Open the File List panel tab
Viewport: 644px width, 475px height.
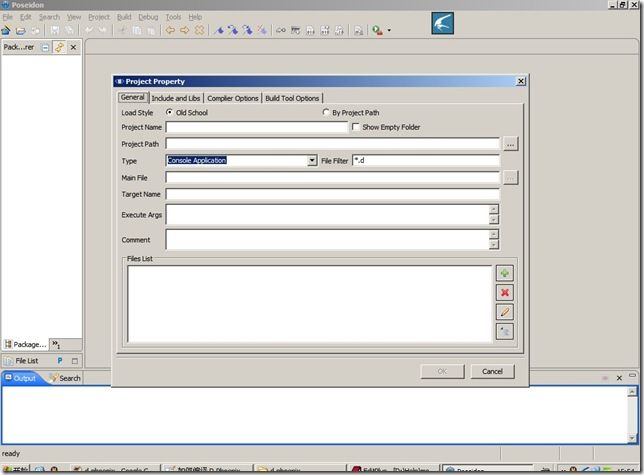point(21,360)
